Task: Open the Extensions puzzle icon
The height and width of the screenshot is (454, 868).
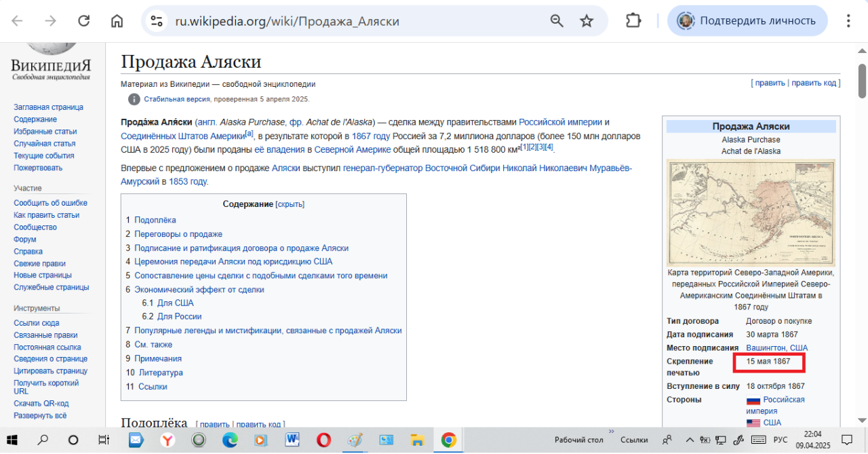Action: [633, 21]
